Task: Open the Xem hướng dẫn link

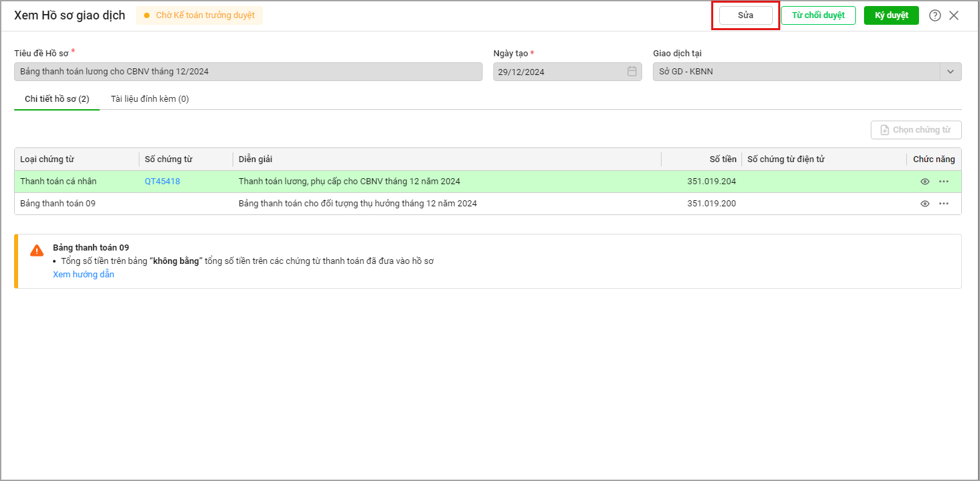Action: pos(83,275)
